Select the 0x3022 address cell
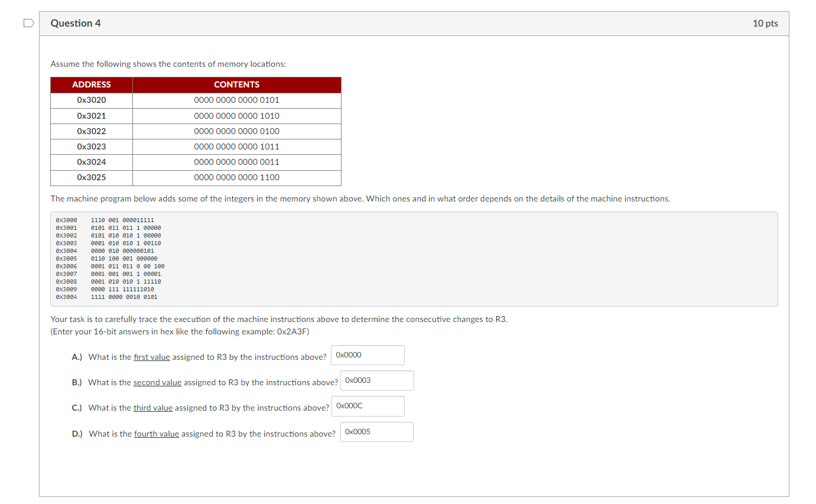 tap(92, 131)
